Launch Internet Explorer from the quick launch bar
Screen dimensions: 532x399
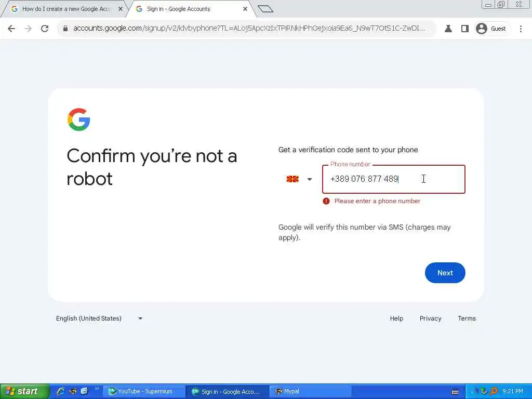61,391
